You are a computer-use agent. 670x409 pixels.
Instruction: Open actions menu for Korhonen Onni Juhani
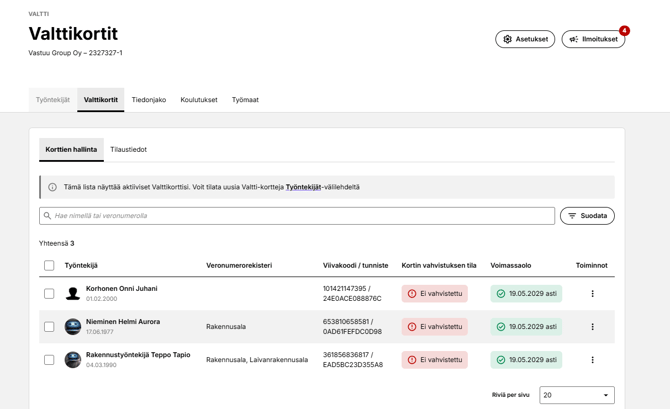click(592, 294)
